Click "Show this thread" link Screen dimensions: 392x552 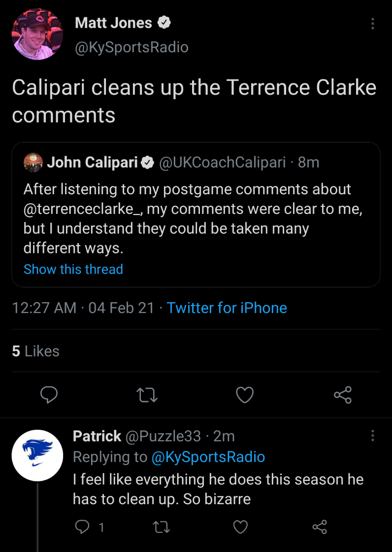[x=73, y=269]
